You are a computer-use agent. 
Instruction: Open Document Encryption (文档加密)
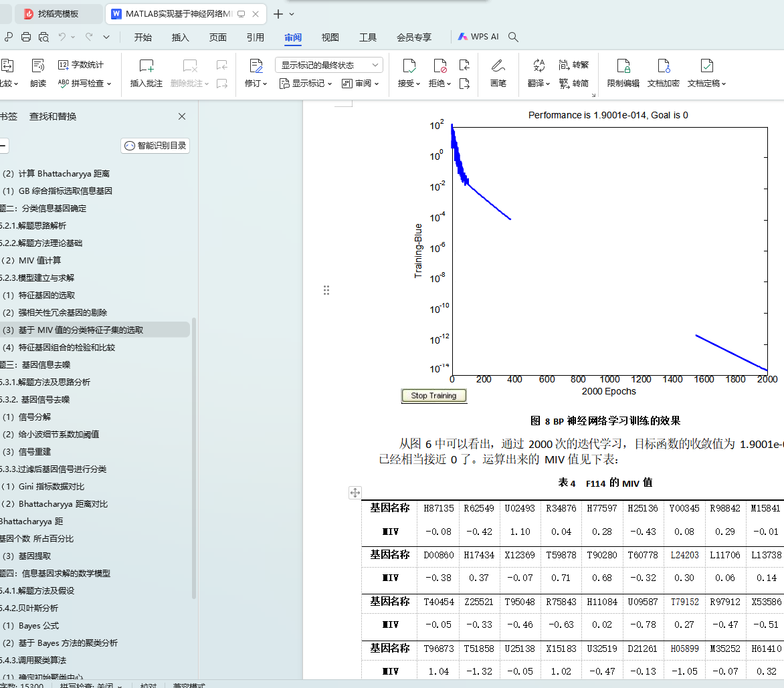663,73
